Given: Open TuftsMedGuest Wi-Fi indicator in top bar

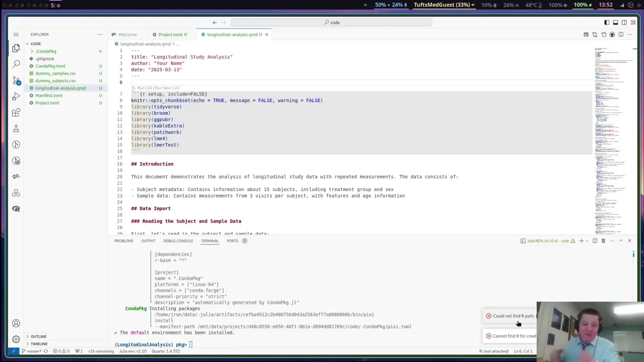Looking at the screenshot, I should click(x=444, y=5).
